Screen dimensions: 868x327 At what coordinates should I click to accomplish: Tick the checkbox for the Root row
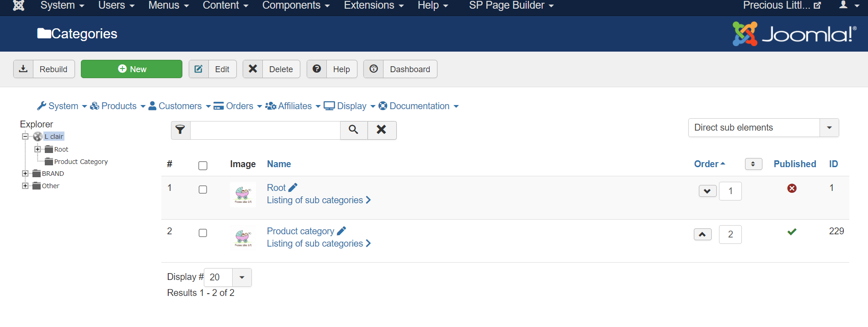point(203,190)
